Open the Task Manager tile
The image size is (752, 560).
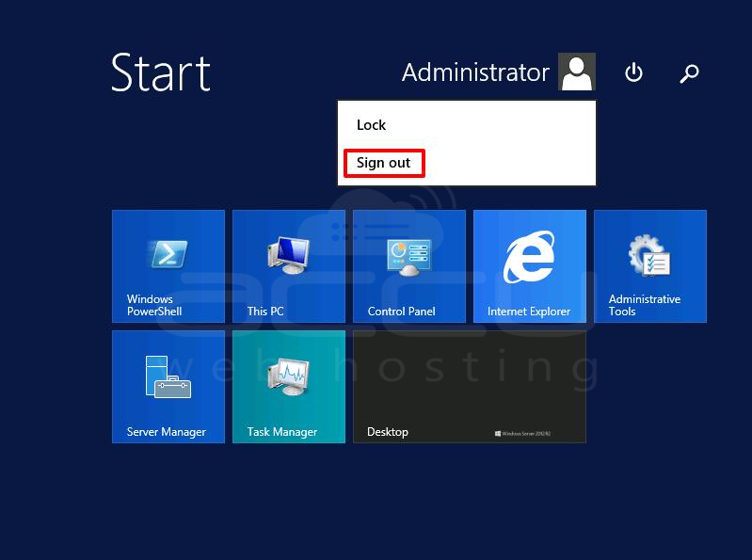(x=289, y=387)
